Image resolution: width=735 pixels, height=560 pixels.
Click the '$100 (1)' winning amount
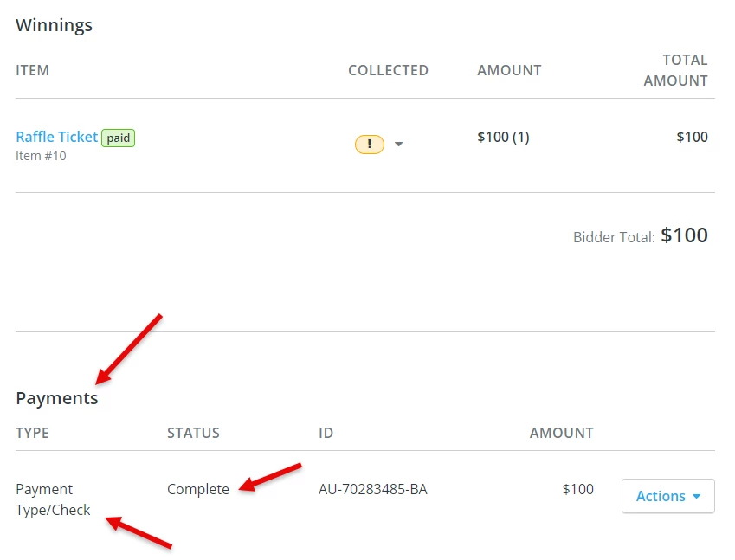click(503, 136)
